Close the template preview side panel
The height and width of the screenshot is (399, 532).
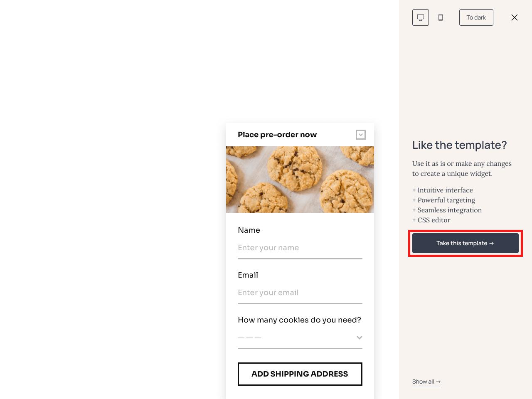[515, 17]
